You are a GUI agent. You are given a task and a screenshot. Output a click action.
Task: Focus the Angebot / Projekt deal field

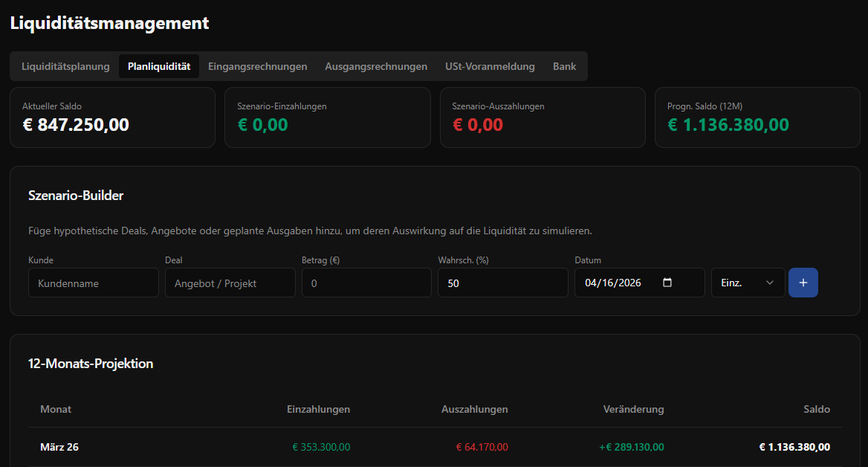coord(230,283)
